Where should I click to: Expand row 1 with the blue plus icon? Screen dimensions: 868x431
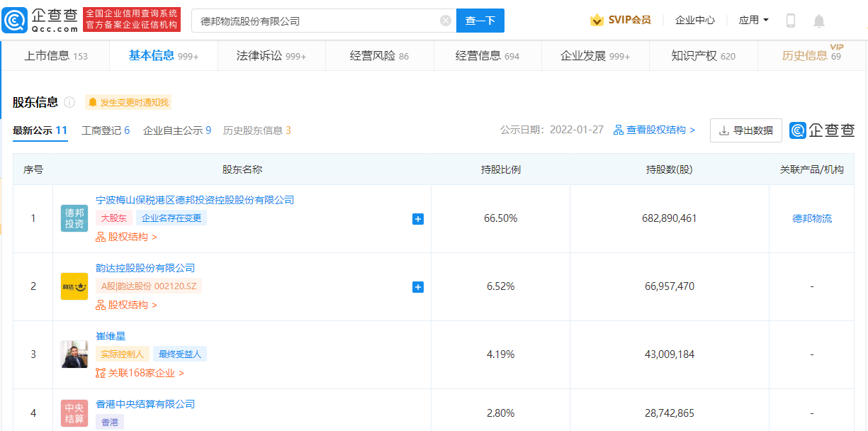tap(418, 219)
